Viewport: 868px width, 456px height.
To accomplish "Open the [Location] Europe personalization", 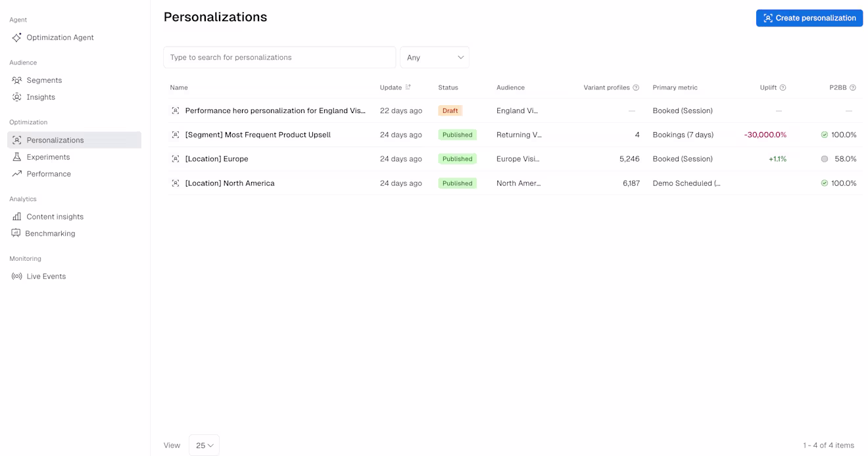I will click(217, 159).
